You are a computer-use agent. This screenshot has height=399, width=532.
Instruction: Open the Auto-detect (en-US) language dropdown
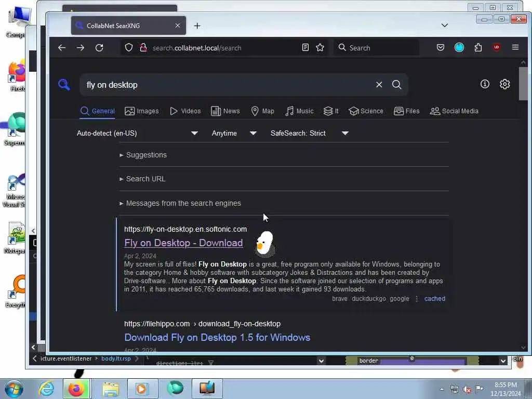(x=137, y=134)
